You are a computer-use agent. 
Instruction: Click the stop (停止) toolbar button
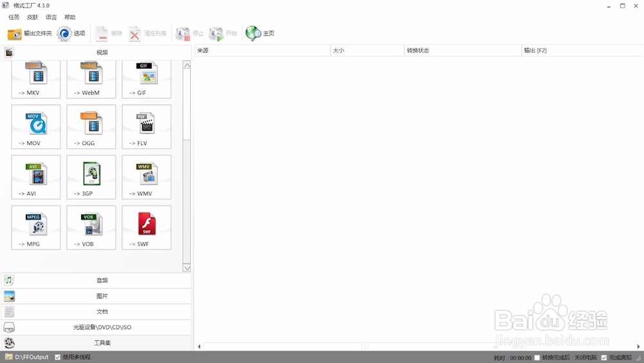[189, 34]
